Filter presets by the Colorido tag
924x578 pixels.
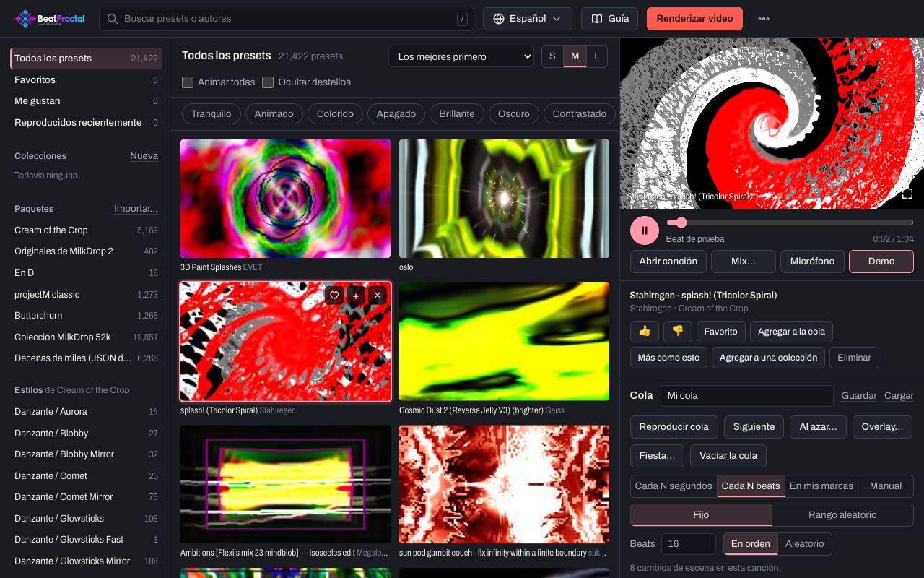(335, 113)
